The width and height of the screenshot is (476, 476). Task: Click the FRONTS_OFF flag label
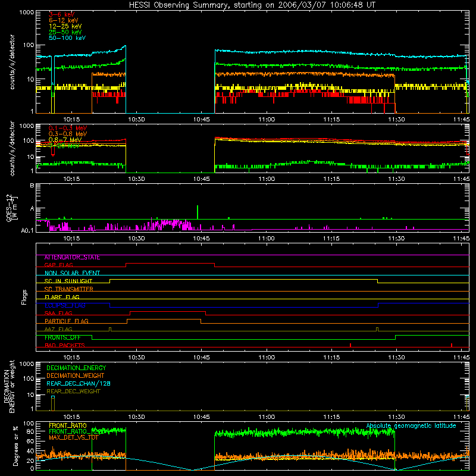(x=62, y=337)
